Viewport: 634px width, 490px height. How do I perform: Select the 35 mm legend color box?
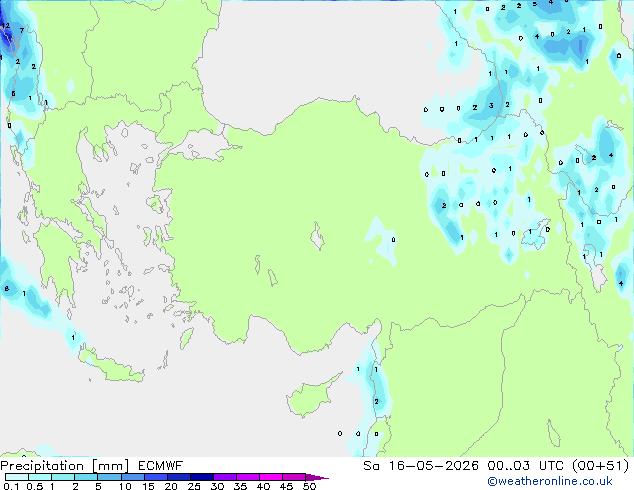[247, 477]
